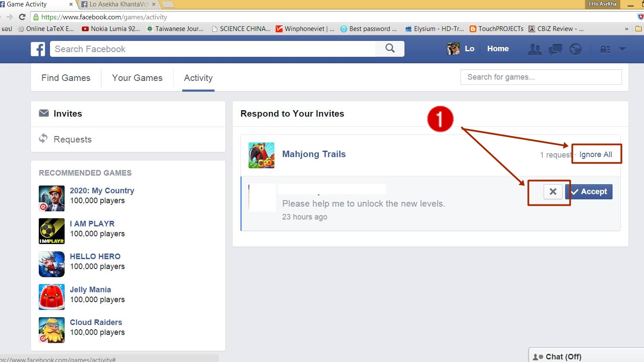
Task: Open the friend requests icon
Action: tap(535, 49)
